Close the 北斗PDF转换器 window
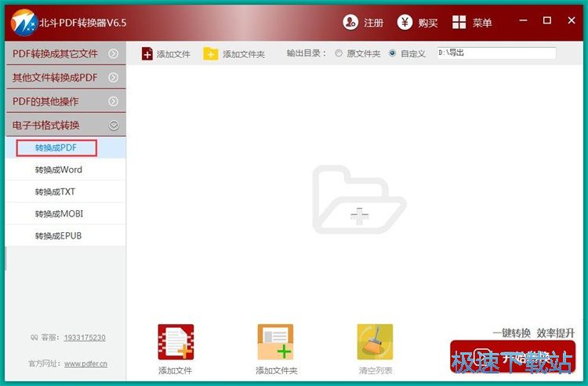Screen dimensions: 588x386 pos(572,20)
